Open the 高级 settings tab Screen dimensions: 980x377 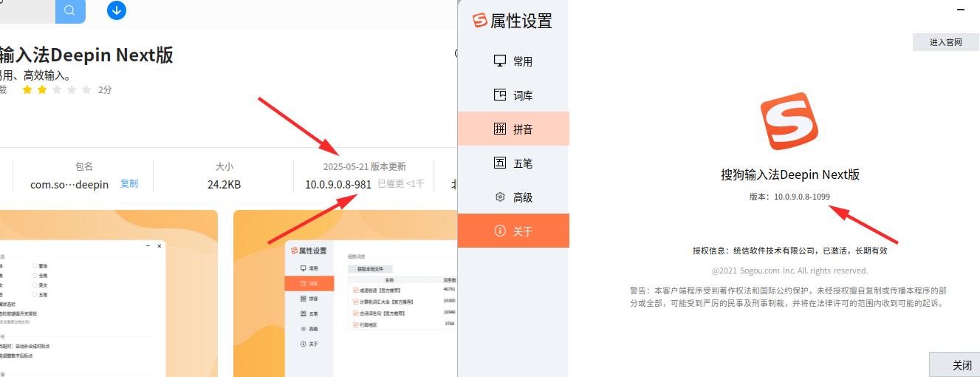coord(513,197)
